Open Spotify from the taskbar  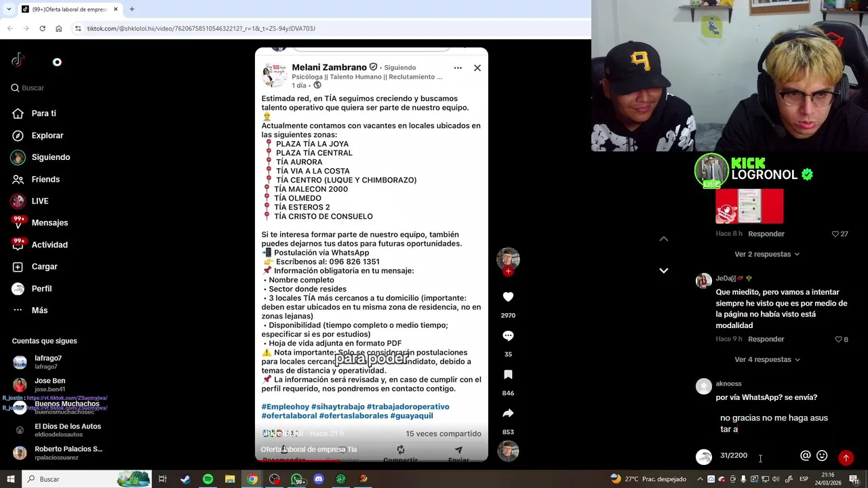208,479
